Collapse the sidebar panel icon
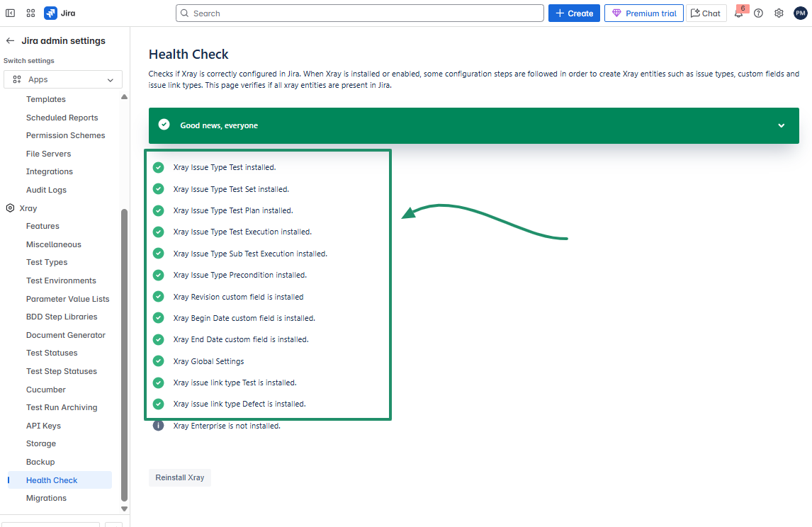 (11, 13)
